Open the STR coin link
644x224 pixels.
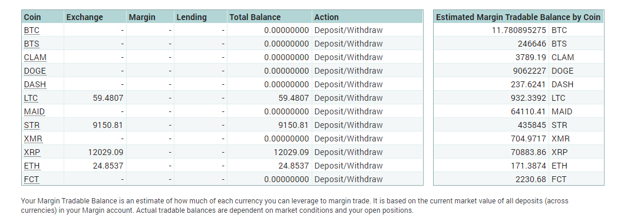point(32,125)
